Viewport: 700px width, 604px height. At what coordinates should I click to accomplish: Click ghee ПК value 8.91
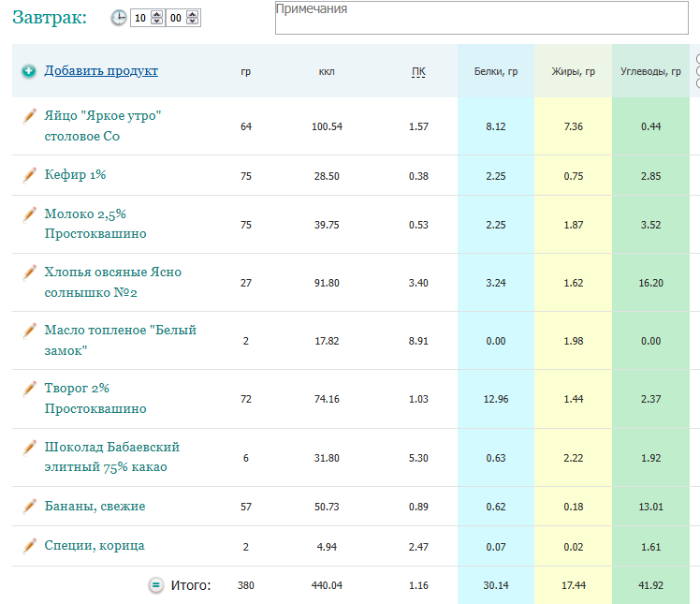click(418, 341)
